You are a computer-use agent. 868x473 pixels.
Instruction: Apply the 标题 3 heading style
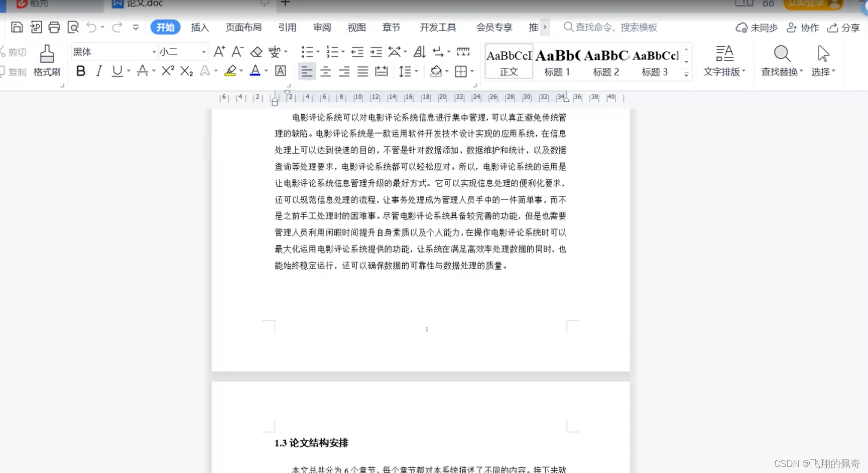pos(655,62)
